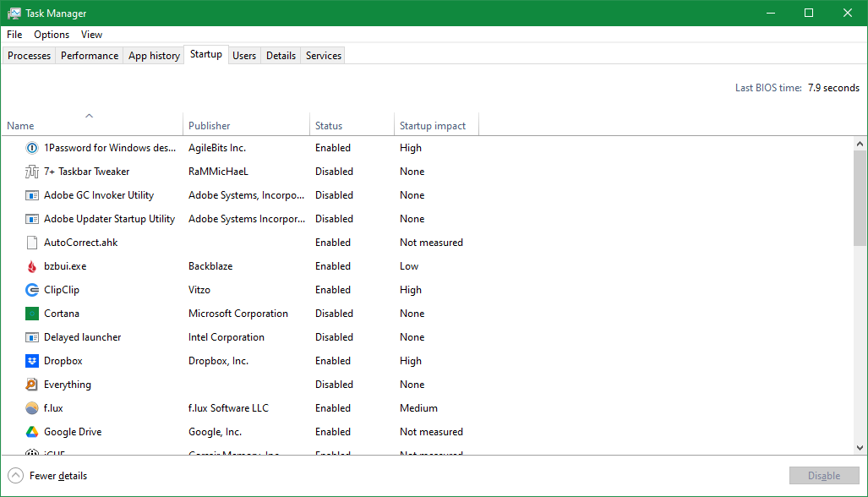The image size is (868, 497).
Task: Collapse the window using Fewer details chevron
Action: click(x=14, y=475)
